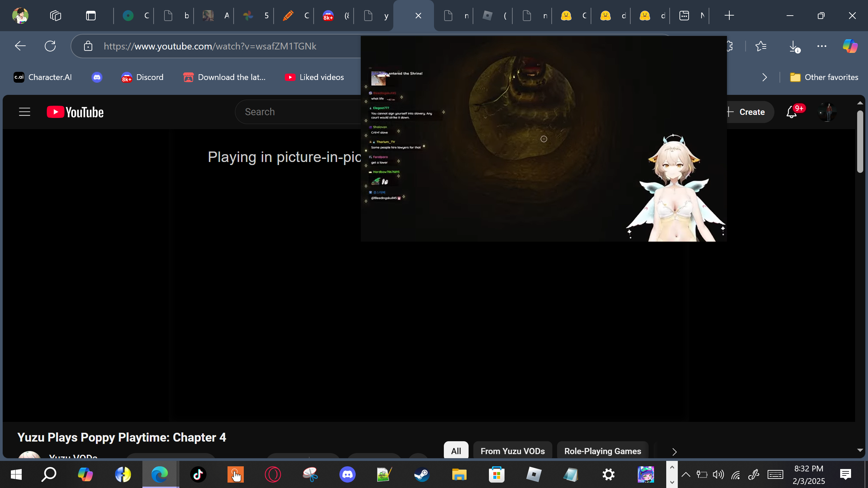Open the Character.AI bookmark

click(x=43, y=77)
